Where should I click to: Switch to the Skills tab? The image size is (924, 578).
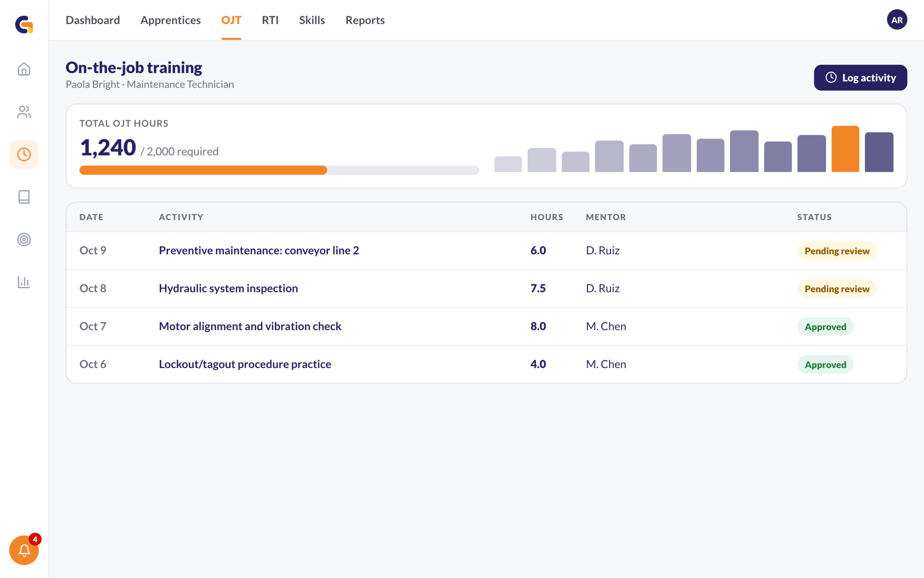[312, 20]
